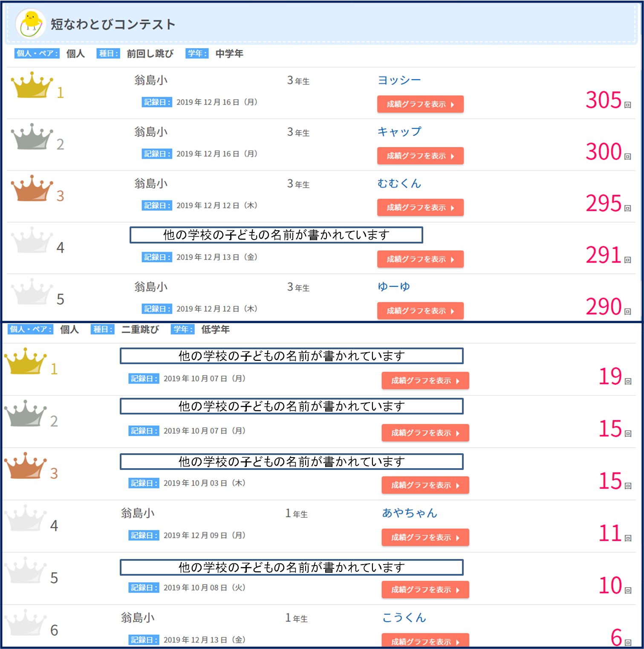Viewport: 644px width, 649px height.
Task: Click the grey crown for rank 4 with score 291
Action: coord(32,240)
